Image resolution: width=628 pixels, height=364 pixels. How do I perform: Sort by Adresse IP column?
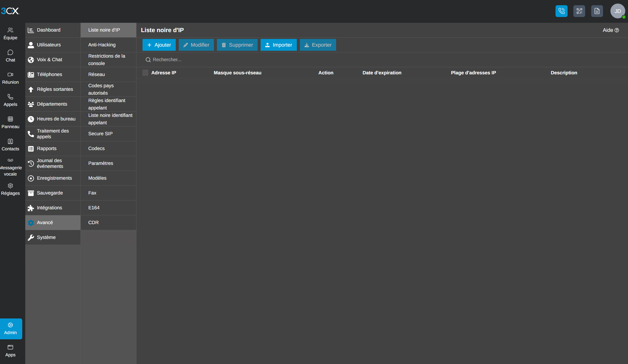[x=164, y=73]
